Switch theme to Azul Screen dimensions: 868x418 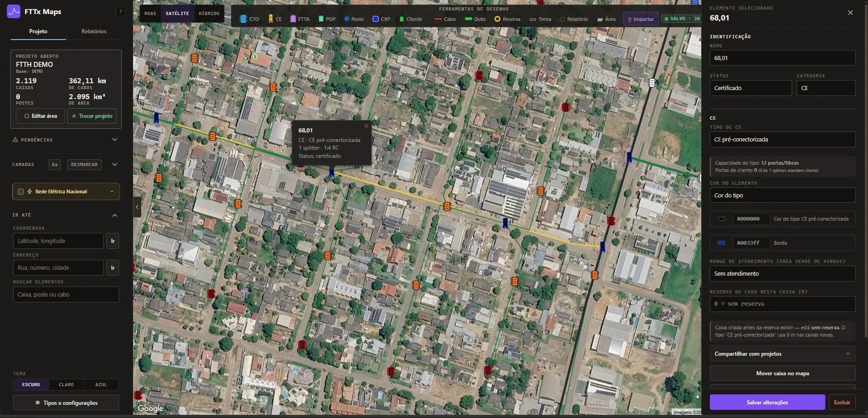pyautogui.click(x=101, y=385)
